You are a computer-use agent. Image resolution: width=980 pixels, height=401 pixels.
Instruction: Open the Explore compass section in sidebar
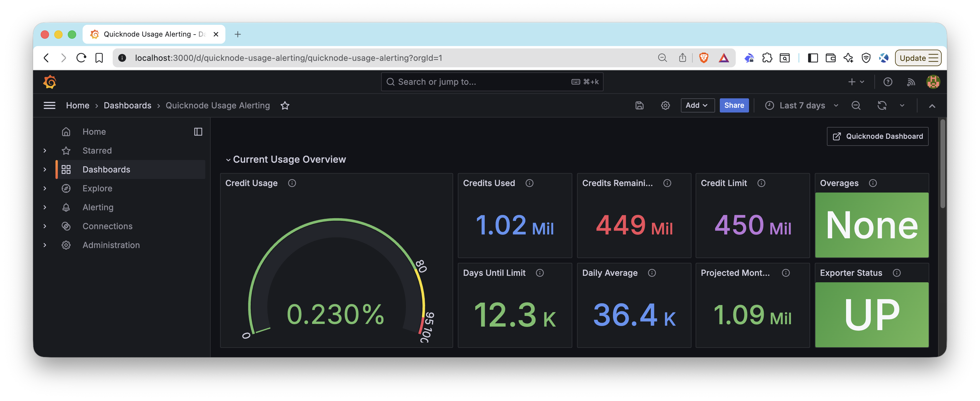[97, 188]
